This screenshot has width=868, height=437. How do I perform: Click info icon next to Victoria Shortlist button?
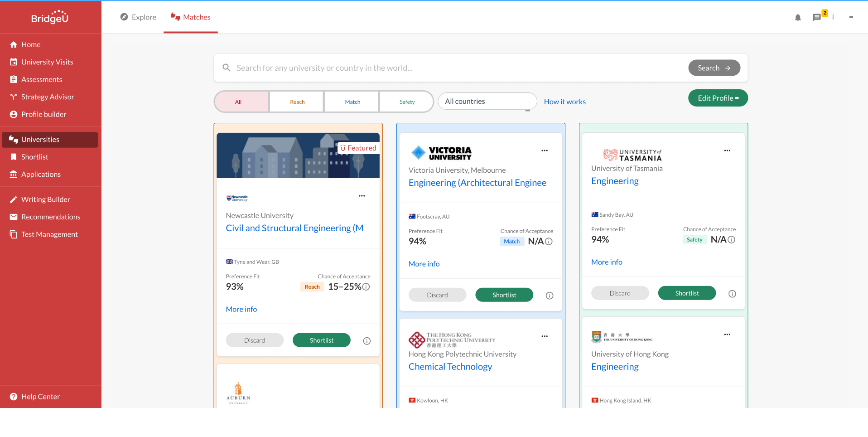pyautogui.click(x=550, y=296)
